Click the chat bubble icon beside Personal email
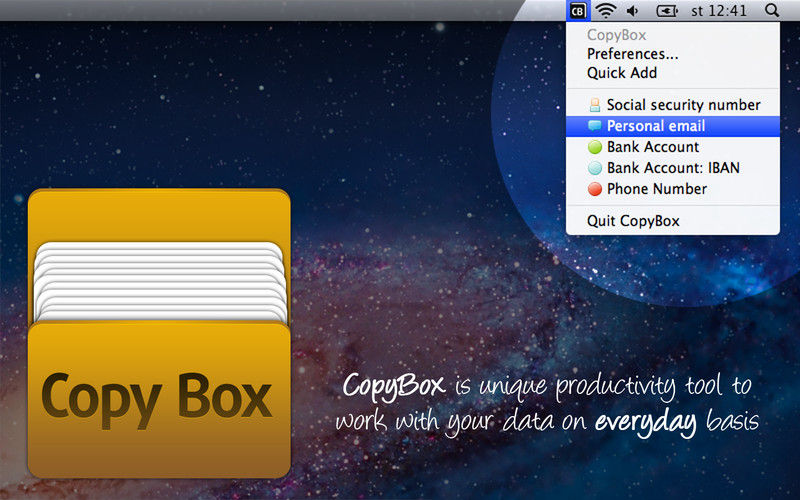Image resolution: width=800 pixels, height=500 pixels. click(x=595, y=126)
